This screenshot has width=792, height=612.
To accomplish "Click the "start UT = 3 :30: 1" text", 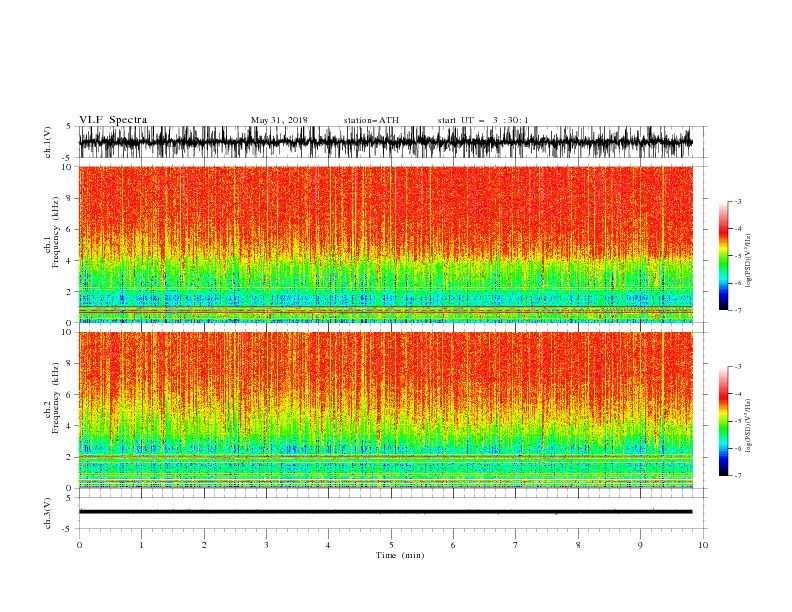I will click(483, 120).
